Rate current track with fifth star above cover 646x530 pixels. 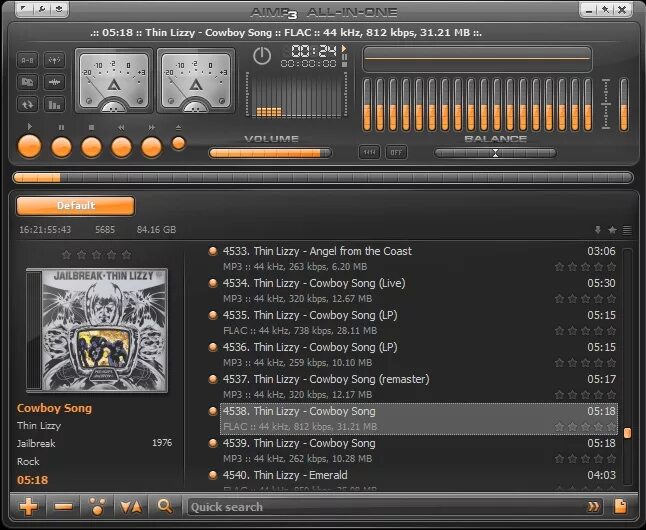click(x=126, y=255)
